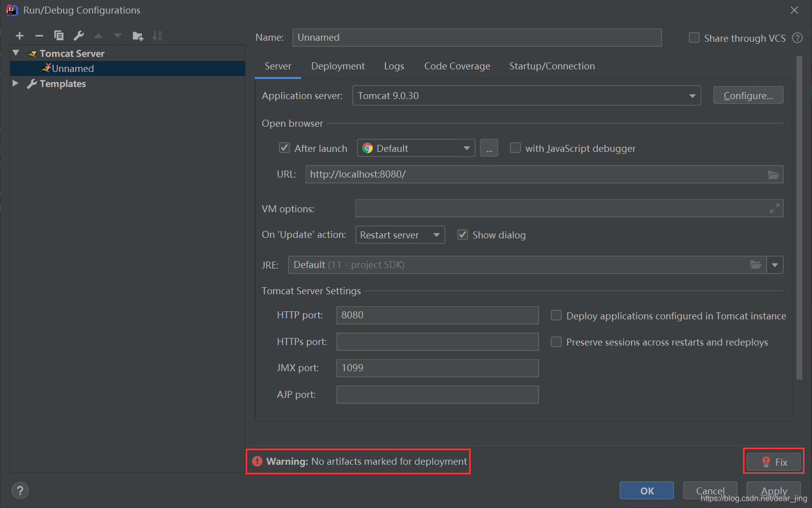
Task: Switch to the Server tab
Action: click(278, 66)
